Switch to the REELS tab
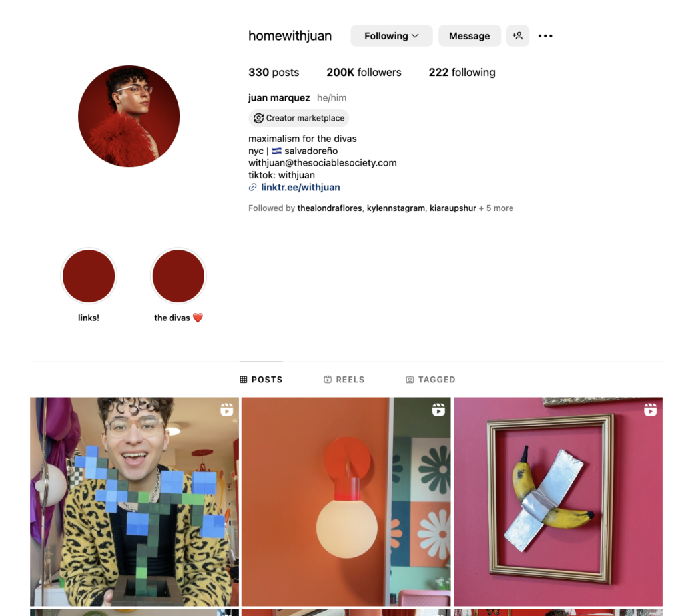 [344, 380]
